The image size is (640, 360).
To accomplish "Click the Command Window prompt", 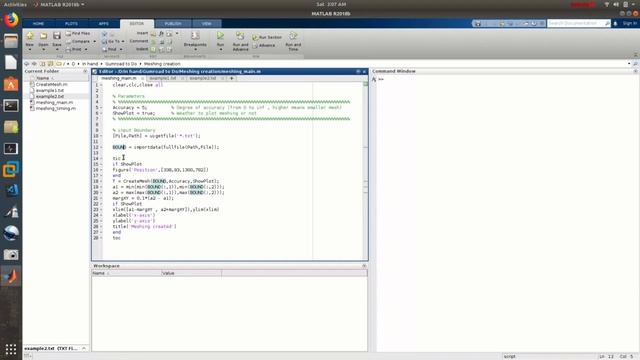I will pyautogui.click(x=381, y=80).
